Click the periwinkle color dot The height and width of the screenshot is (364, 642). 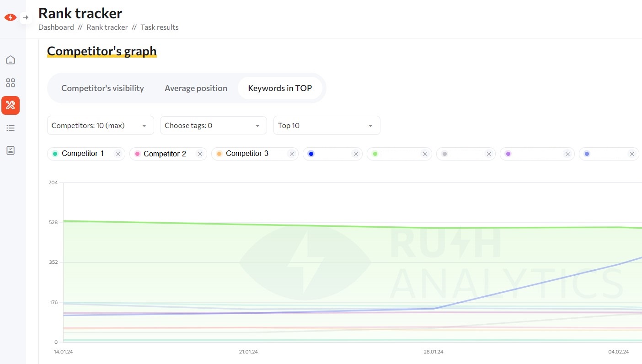tap(587, 154)
